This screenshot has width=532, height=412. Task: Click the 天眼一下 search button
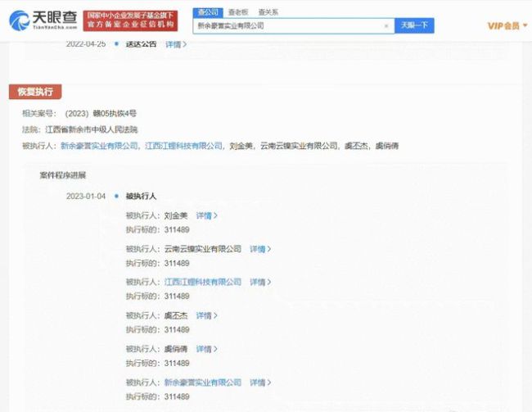tap(414, 25)
